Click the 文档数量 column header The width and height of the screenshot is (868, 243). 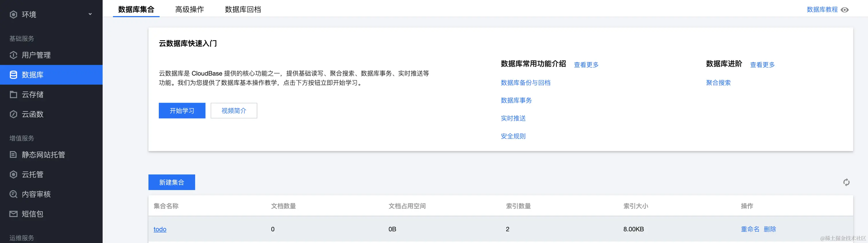(283, 206)
